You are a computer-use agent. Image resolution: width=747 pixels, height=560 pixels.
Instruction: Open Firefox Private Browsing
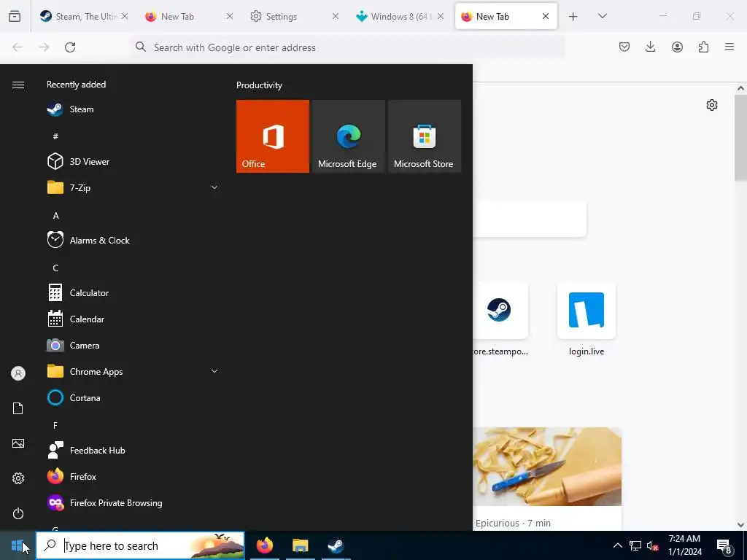coord(133,502)
